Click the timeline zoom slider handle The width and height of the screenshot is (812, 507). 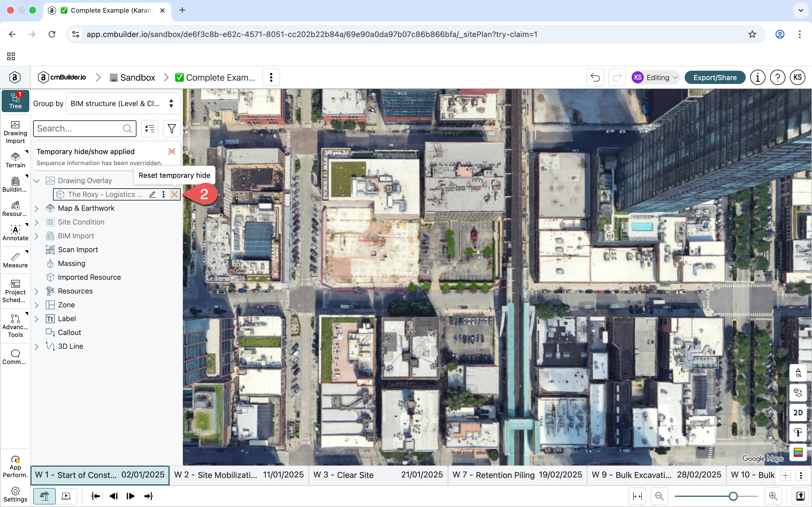733,496
